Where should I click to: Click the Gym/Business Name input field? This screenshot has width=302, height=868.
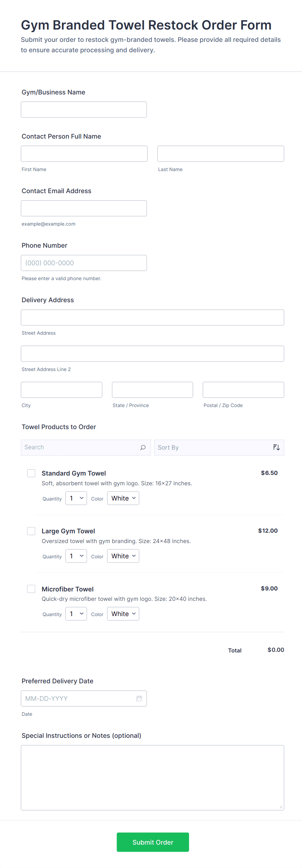[83, 109]
